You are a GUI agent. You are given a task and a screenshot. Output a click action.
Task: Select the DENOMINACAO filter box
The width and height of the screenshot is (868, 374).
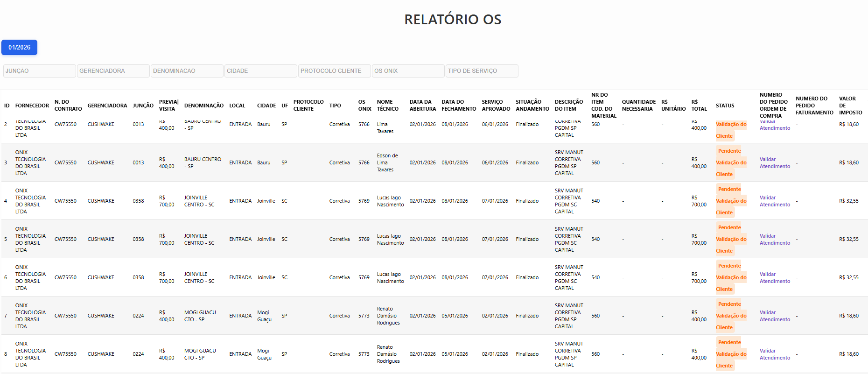pyautogui.click(x=187, y=71)
